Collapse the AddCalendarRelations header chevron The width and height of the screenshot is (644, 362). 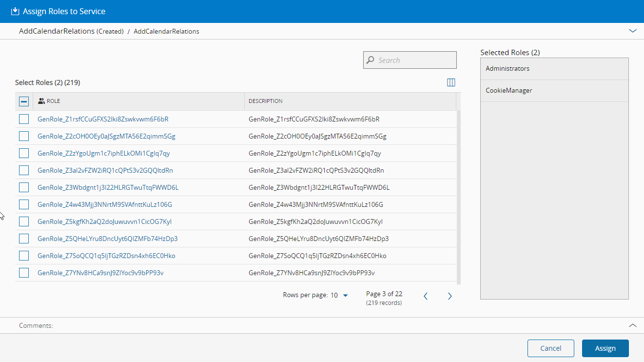pyautogui.click(x=633, y=31)
